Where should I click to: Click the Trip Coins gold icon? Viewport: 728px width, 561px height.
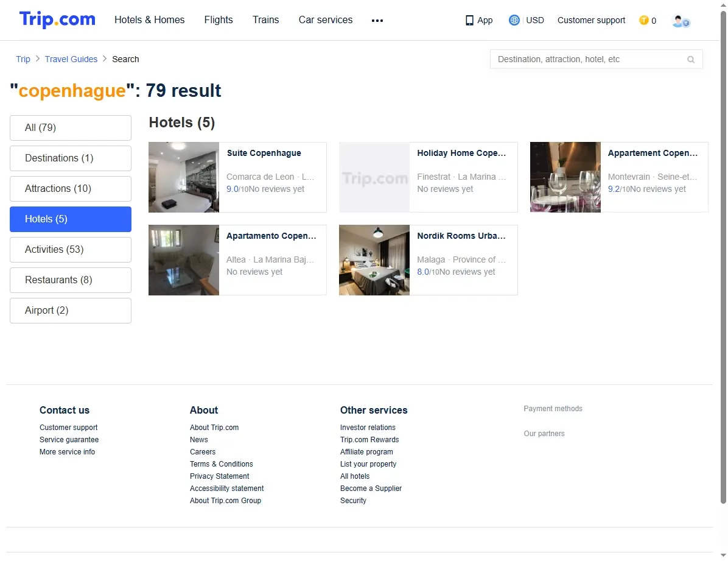coord(643,21)
